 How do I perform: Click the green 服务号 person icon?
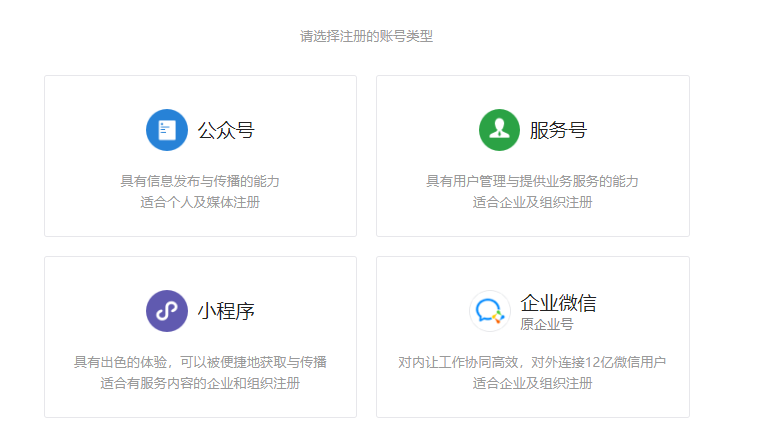(x=499, y=130)
